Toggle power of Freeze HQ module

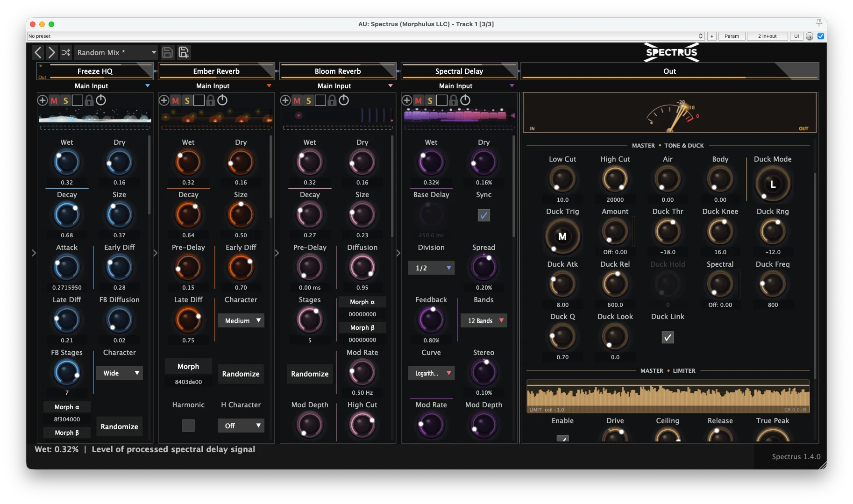click(x=101, y=100)
